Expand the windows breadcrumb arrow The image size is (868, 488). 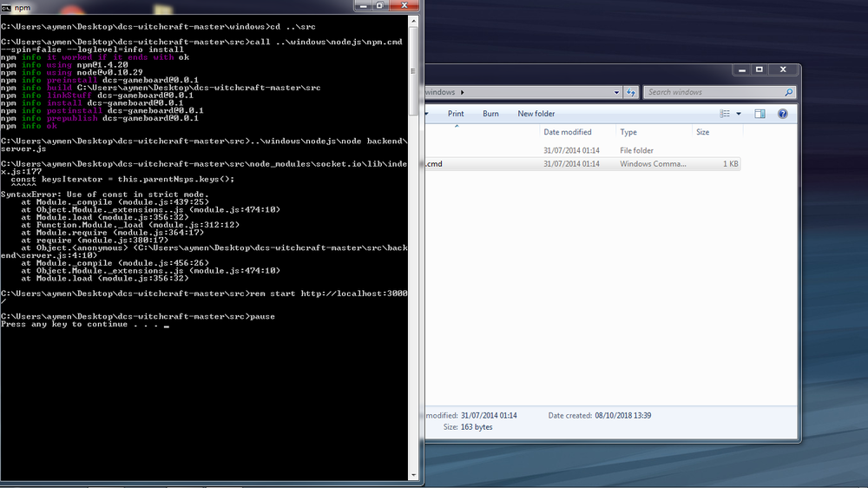[463, 93]
